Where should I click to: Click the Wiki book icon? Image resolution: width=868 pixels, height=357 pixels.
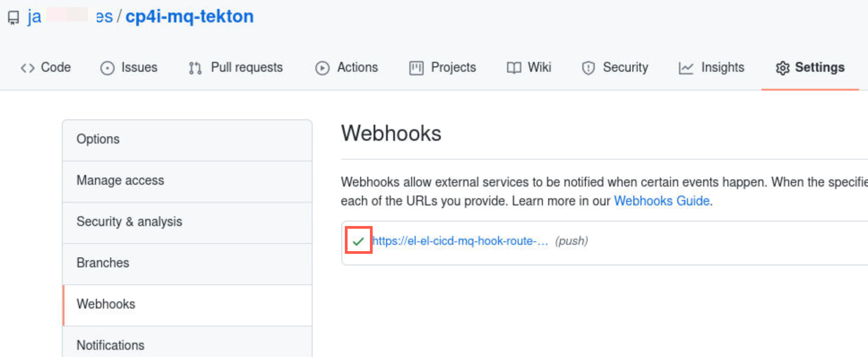[514, 68]
